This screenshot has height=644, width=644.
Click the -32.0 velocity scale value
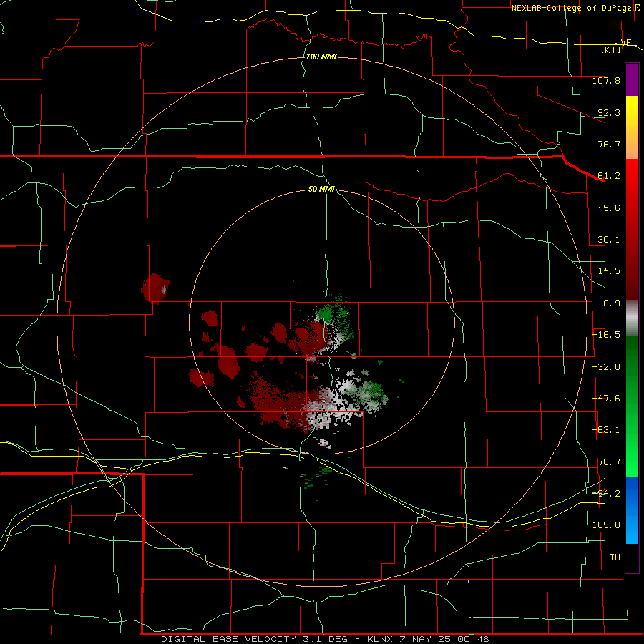606,367
